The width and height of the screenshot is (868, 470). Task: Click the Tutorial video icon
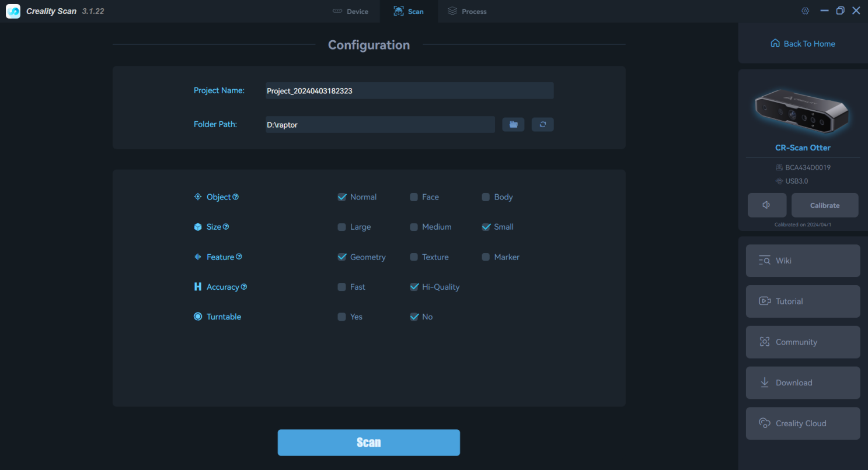765,301
